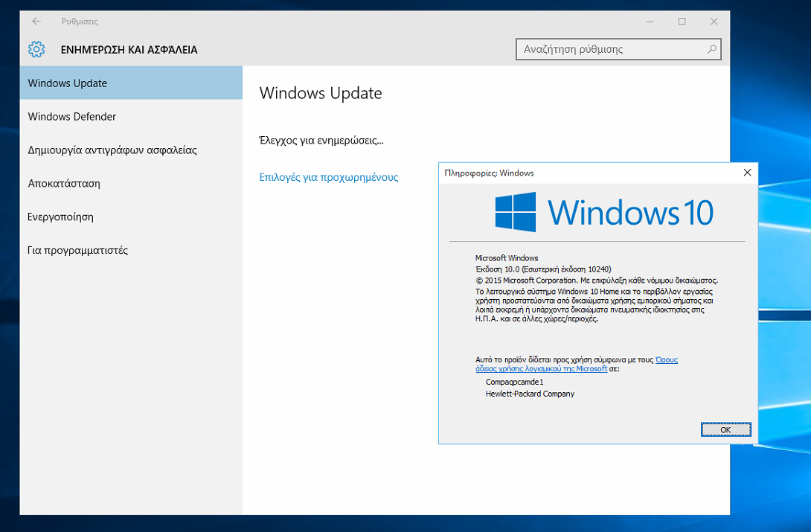
Task: Click into the Αναζήτηση ρύθμισης search field
Action: coord(618,49)
